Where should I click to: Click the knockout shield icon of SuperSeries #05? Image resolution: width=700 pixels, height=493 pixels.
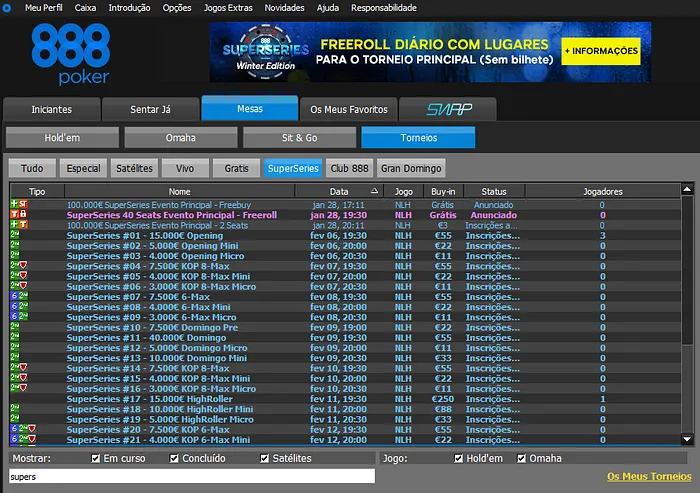[x=23, y=276]
